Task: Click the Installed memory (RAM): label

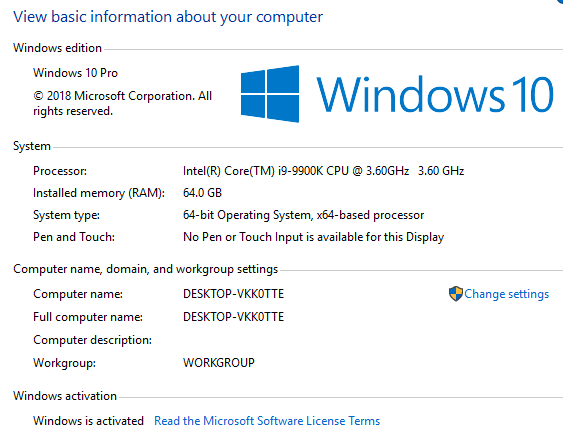Action: tap(99, 193)
